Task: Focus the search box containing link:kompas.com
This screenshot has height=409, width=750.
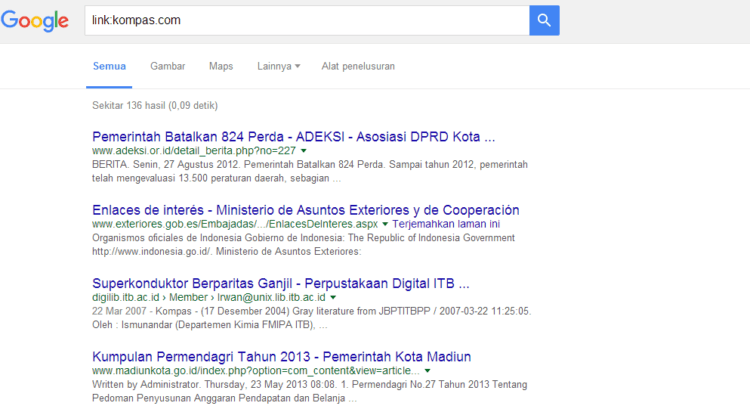Action: [307, 20]
